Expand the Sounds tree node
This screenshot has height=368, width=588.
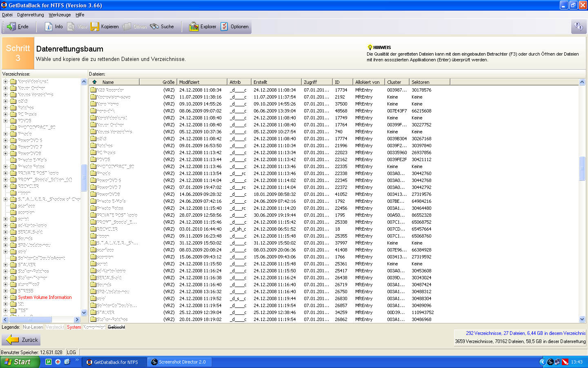[x=5, y=238]
